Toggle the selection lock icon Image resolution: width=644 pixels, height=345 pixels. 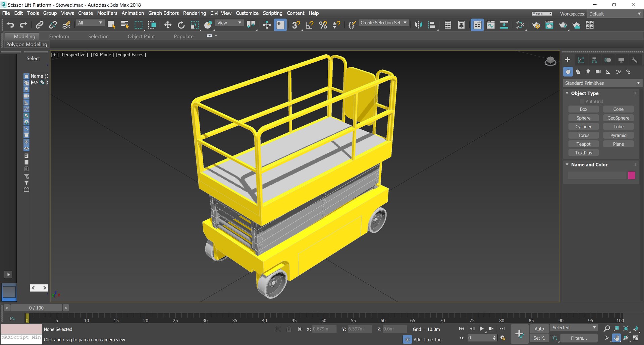tap(289, 329)
